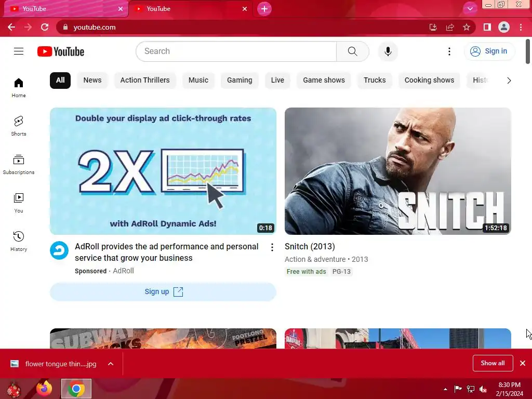Open the AdRoll 2X ad thumbnail
The height and width of the screenshot is (399, 532).
(x=163, y=171)
